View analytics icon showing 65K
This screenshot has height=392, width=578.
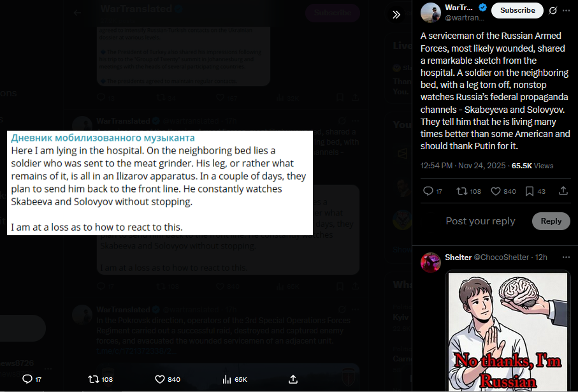coord(235,379)
